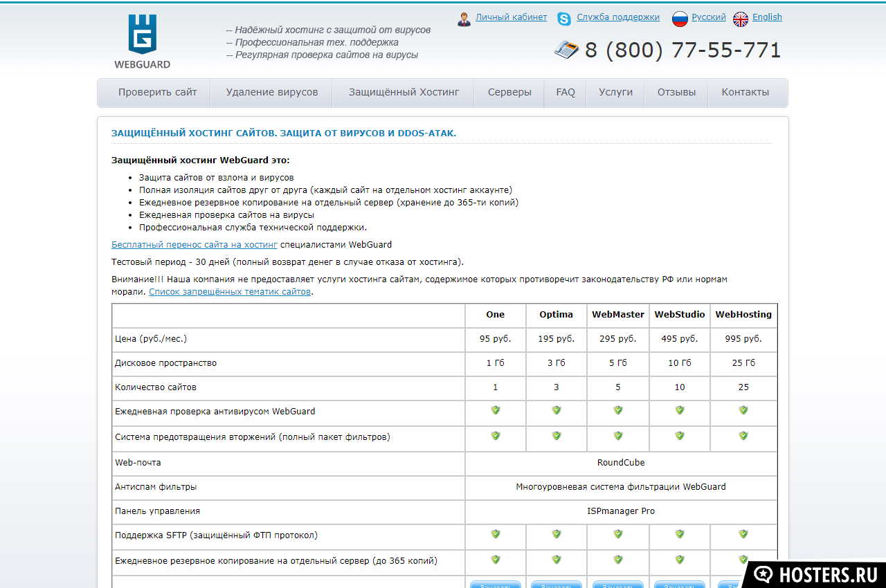The image size is (886, 588).
Task: Click the 195 руб. price cell
Action: click(x=557, y=339)
